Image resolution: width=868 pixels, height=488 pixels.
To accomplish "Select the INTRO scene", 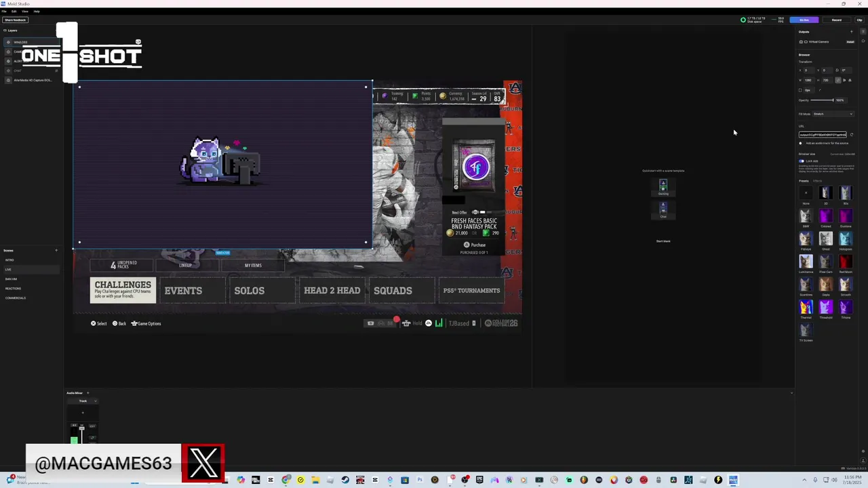I will (31, 260).
